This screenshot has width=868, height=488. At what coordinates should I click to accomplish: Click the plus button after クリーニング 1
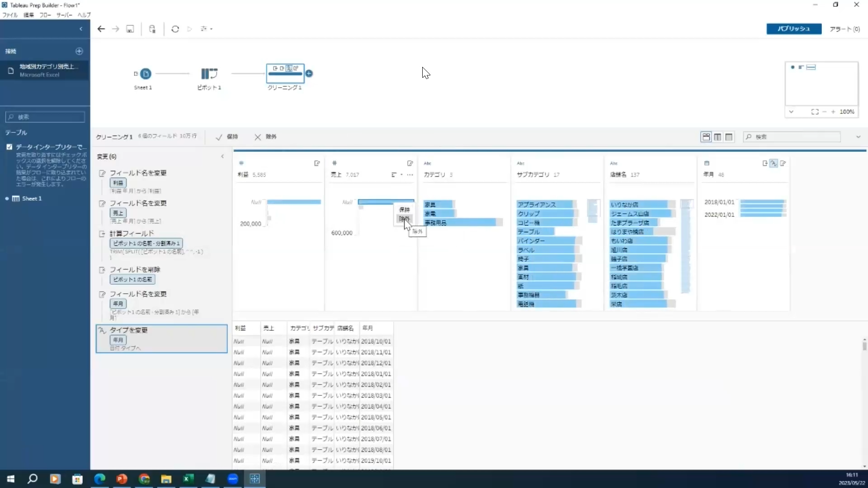tap(309, 73)
